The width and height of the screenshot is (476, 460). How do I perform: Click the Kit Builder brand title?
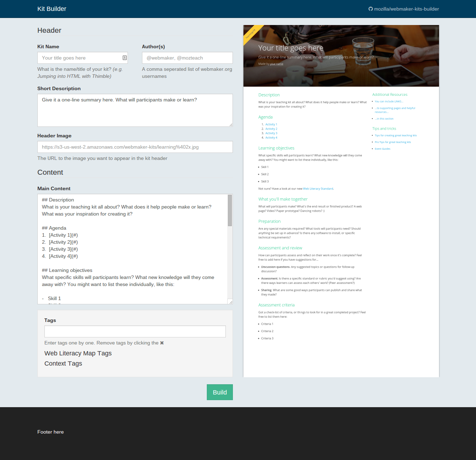pos(52,9)
